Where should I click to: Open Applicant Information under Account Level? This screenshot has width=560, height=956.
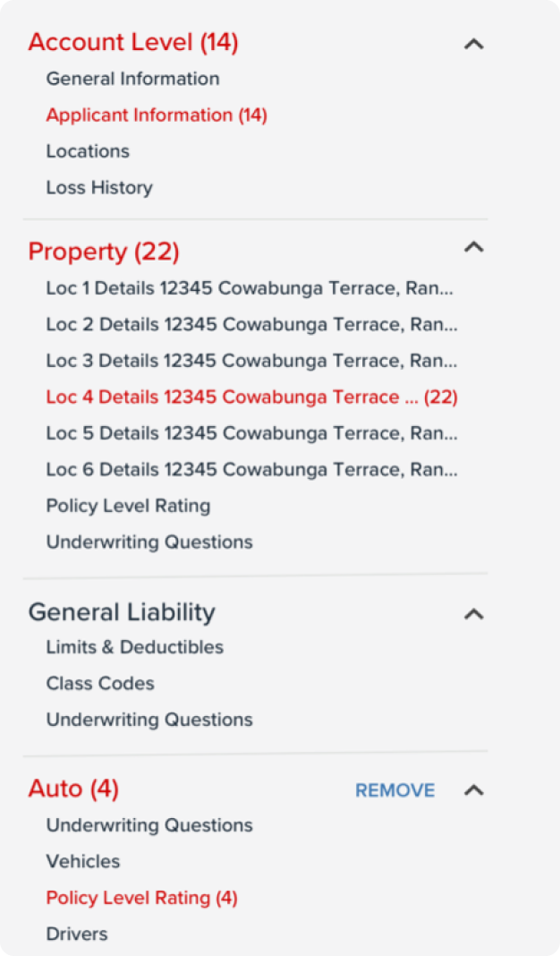(x=157, y=115)
